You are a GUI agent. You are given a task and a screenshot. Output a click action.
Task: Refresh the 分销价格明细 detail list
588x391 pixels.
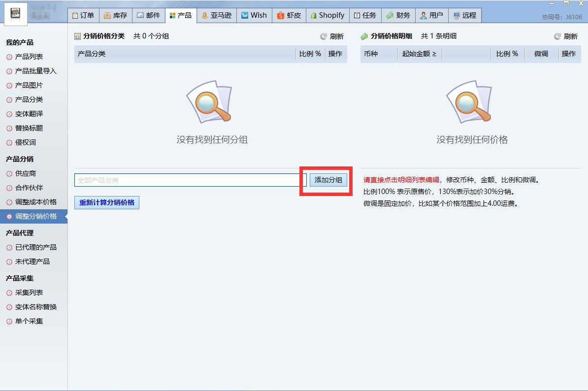pos(565,36)
